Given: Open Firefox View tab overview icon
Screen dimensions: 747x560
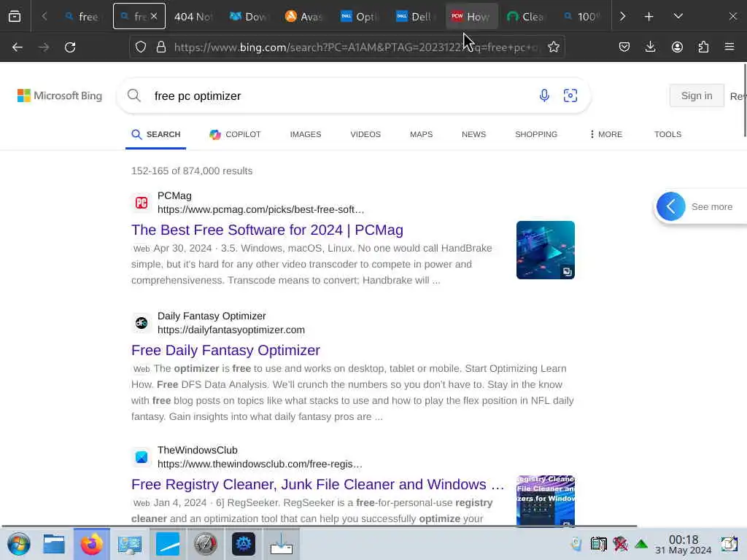Looking at the screenshot, I should click(x=15, y=17).
